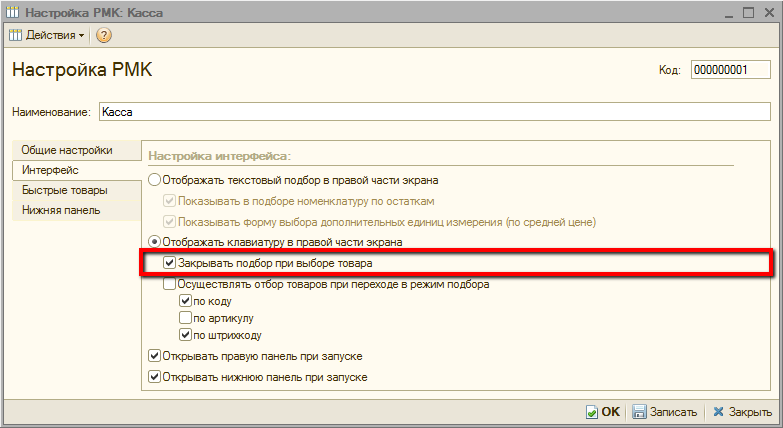
Task: Switch to the Общие настройки tab
Action: pyautogui.click(x=67, y=150)
